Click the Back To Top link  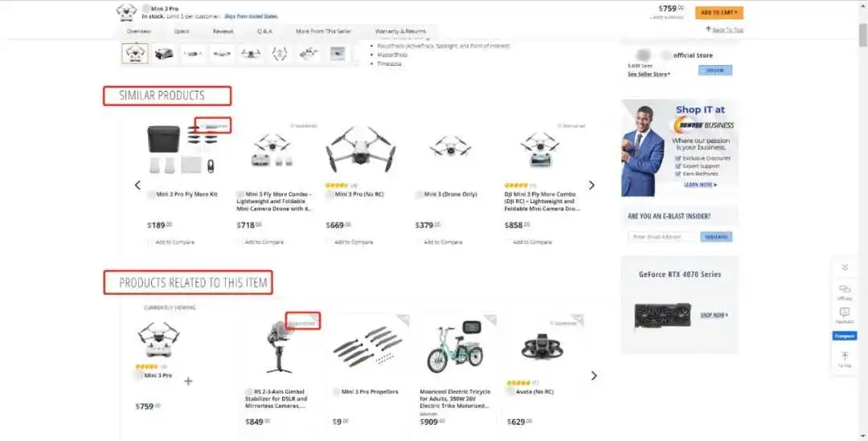(x=725, y=30)
